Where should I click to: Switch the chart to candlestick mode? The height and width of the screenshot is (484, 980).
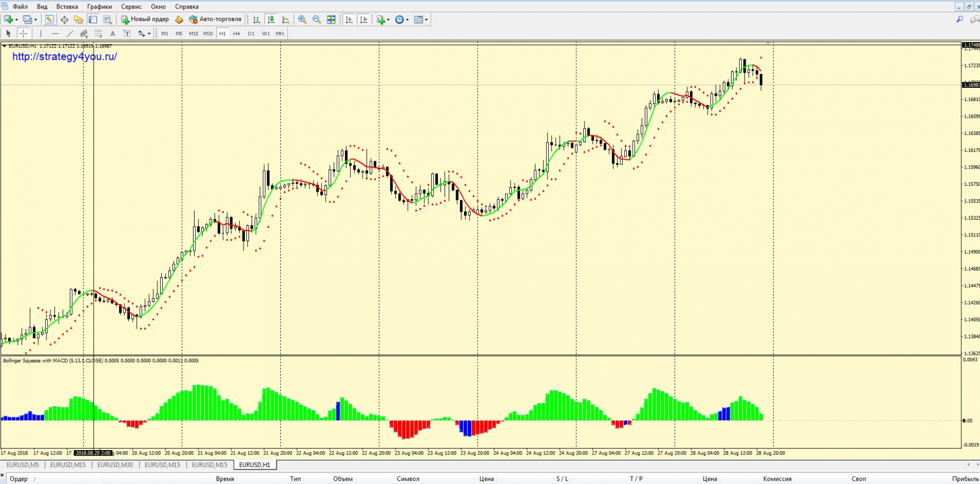point(271,20)
